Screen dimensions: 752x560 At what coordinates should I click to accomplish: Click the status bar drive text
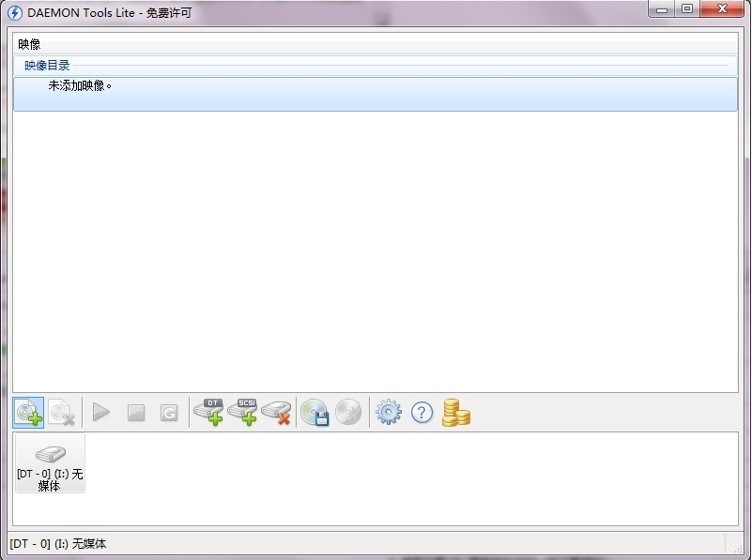pos(57,544)
